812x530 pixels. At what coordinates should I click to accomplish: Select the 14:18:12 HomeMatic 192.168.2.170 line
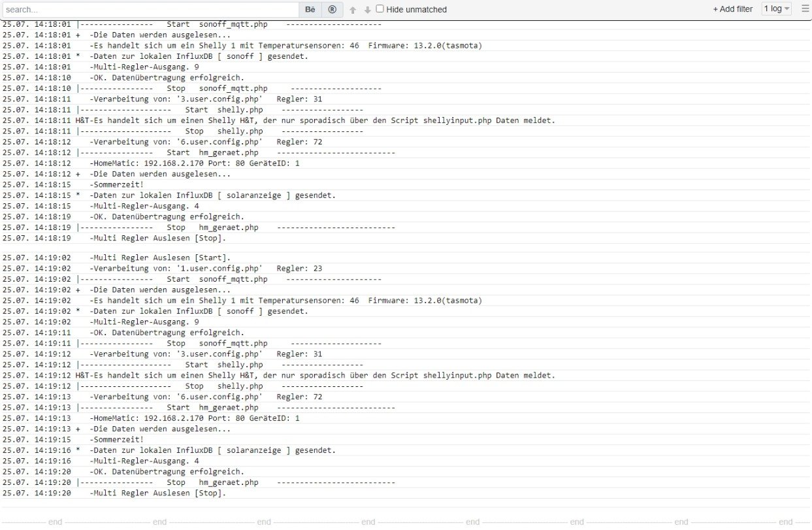[195, 163]
